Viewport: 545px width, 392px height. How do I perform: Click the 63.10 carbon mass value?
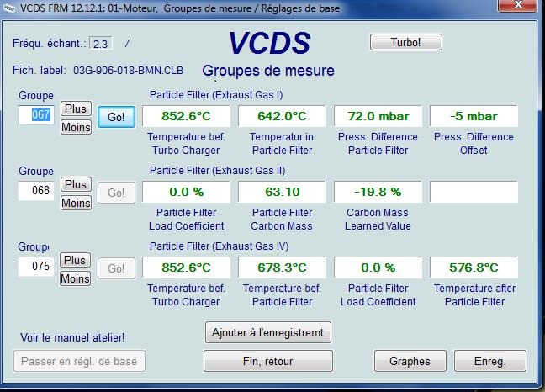point(282,192)
